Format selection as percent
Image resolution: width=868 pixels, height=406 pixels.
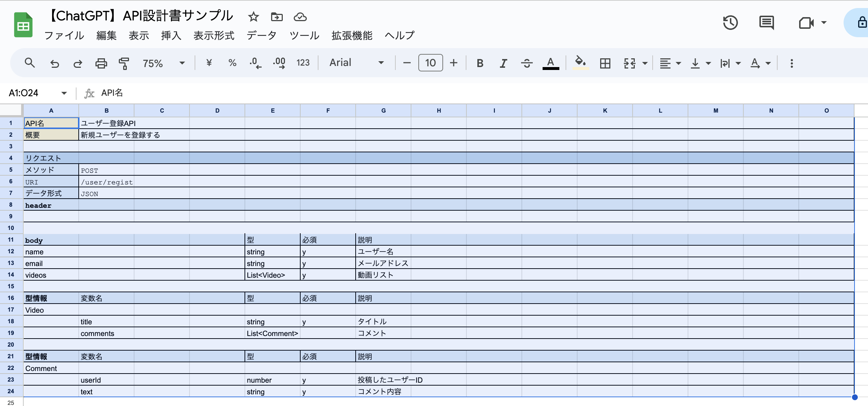pos(232,63)
